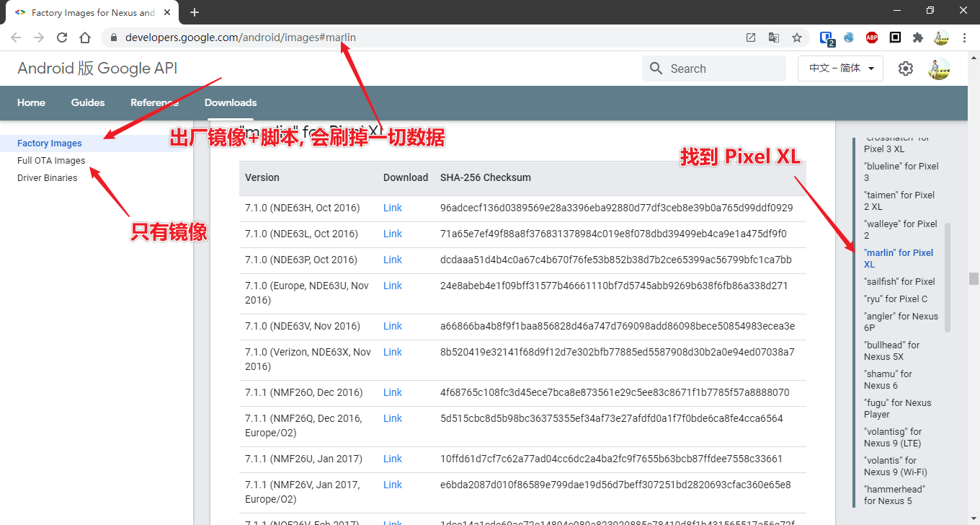
Task: Select Full OTA Images in sidebar
Action: (x=51, y=161)
